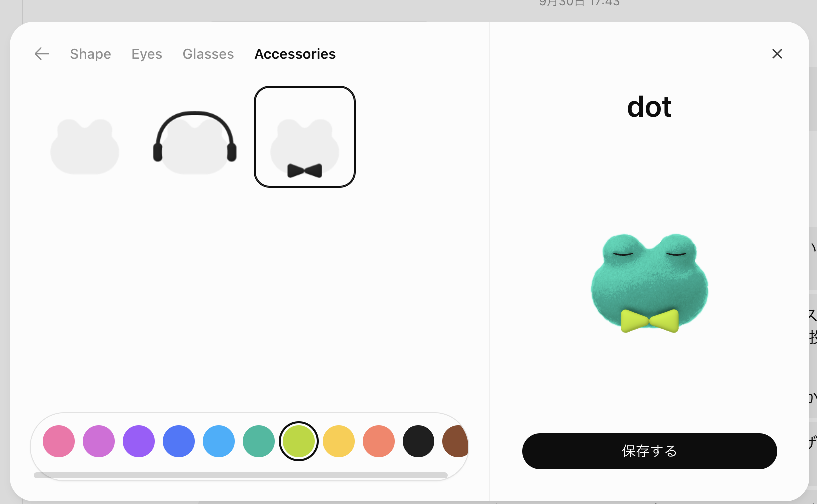Pick the pink color swatch
The width and height of the screenshot is (817, 504).
59,441
